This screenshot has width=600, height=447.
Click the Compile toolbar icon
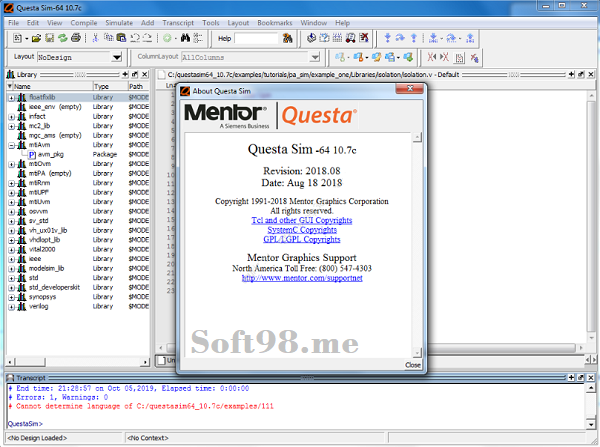tap(311, 38)
